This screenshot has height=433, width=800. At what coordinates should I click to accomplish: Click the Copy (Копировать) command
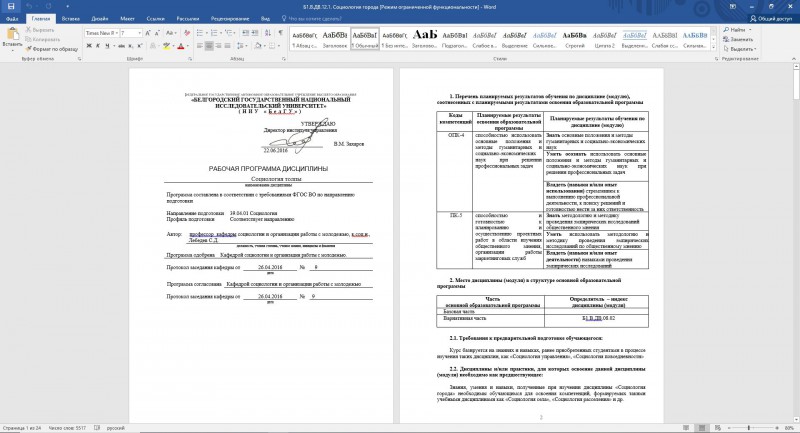click(43, 39)
